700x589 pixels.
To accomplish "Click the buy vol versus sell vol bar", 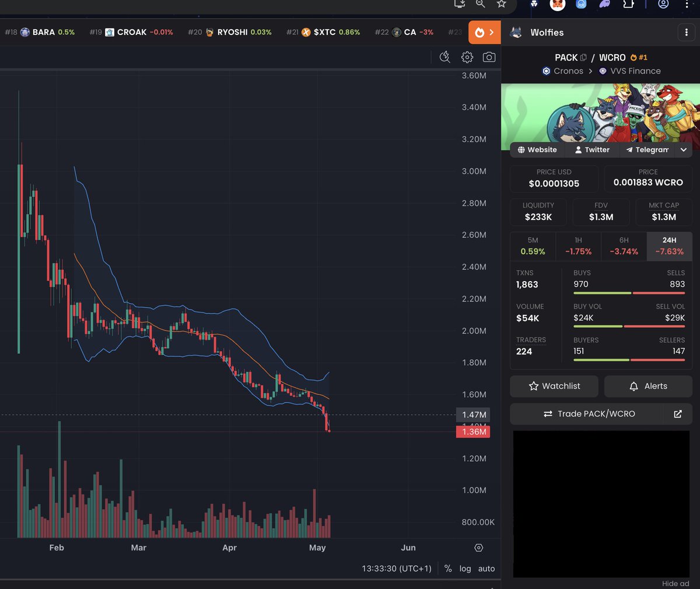I will coord(629,326).
